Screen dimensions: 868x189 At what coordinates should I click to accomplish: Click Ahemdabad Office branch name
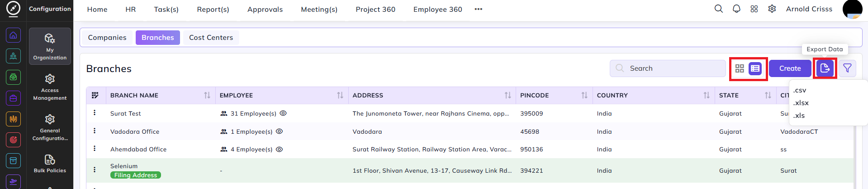coord(138,149)
